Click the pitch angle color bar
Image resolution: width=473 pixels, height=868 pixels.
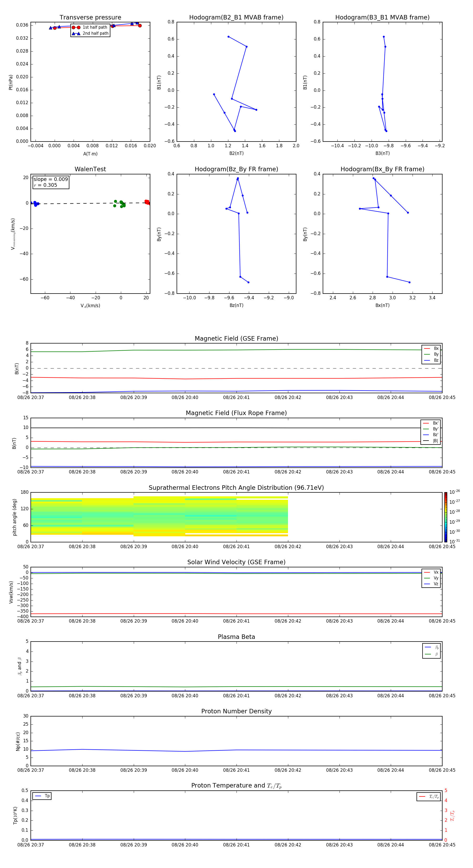click(x=445, y=517)
